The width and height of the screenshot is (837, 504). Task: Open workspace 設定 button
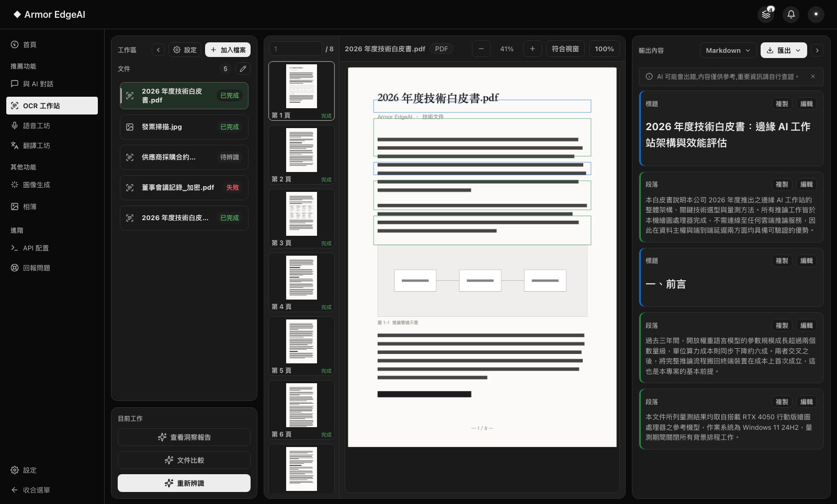(x=185, y=50)
